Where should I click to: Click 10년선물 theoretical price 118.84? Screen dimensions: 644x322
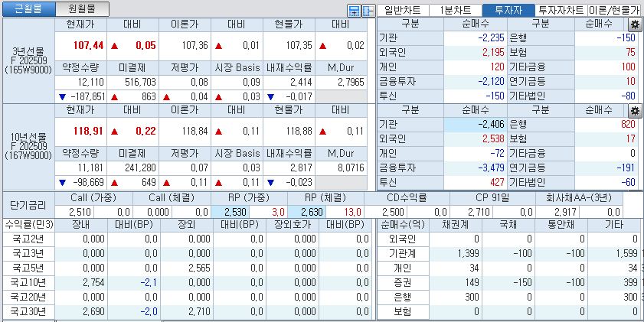[x=195, y=132]
